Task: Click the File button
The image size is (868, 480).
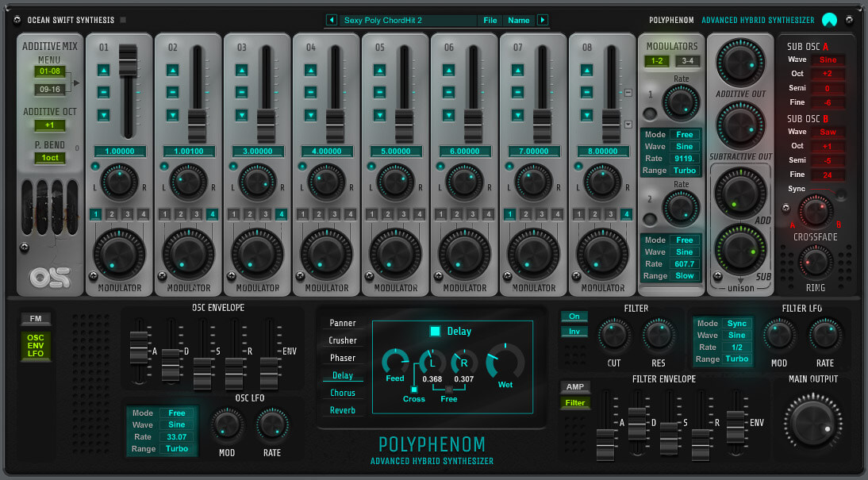Action: click(x=490, y=21)
